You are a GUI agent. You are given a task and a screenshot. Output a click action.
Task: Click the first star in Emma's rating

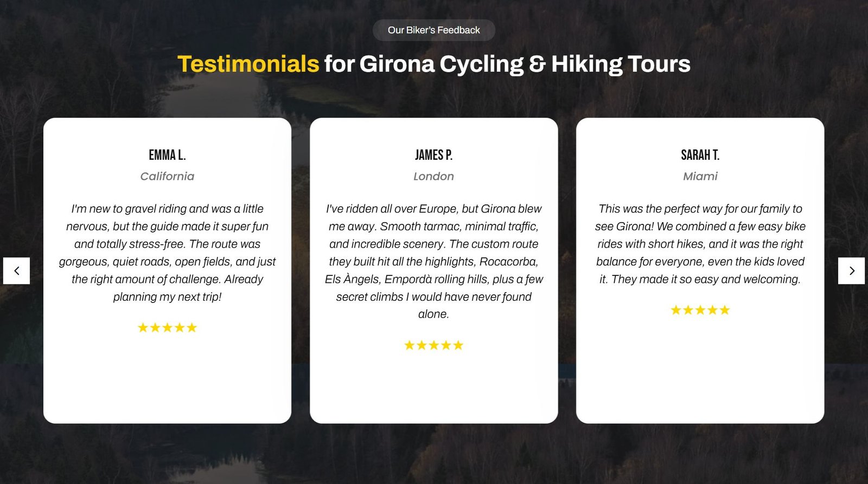[x=143, y=327]
